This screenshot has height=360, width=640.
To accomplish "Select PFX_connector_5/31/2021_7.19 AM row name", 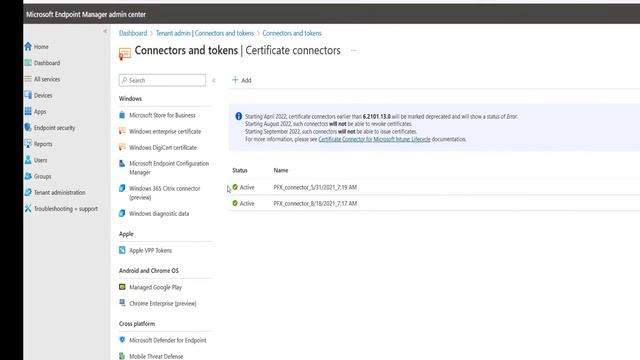I will tap(315, 187).
